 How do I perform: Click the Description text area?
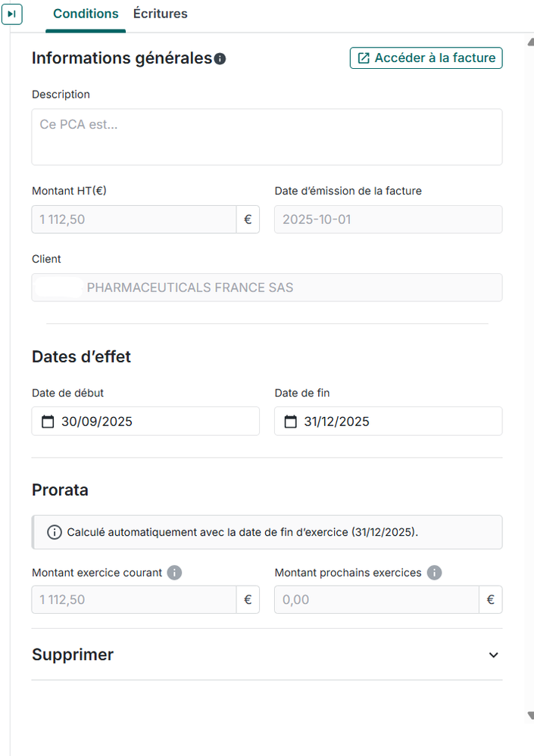click(x=267, y=137)
